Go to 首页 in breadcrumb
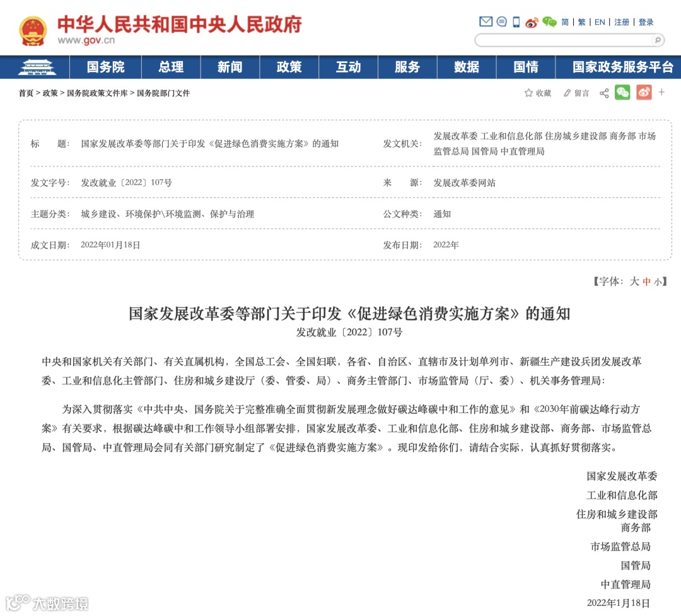681x616 pixels. 26,93
